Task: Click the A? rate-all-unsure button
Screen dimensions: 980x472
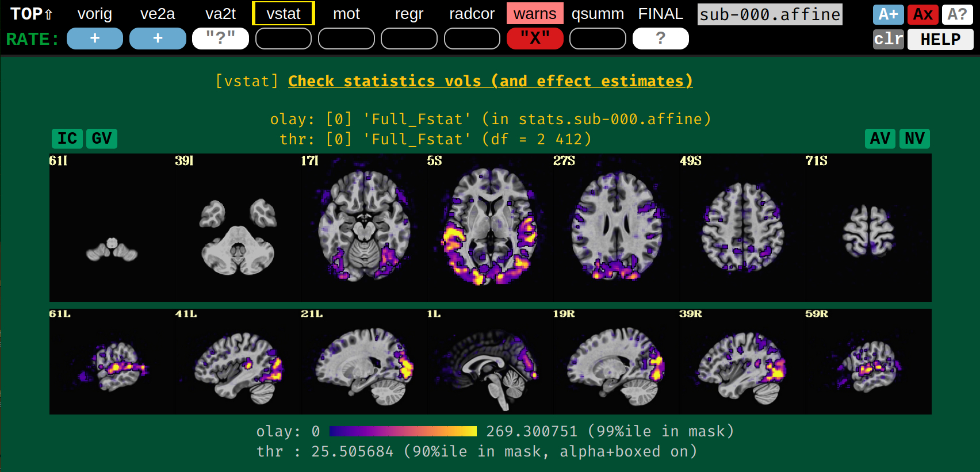Action: tap(957, 14)
